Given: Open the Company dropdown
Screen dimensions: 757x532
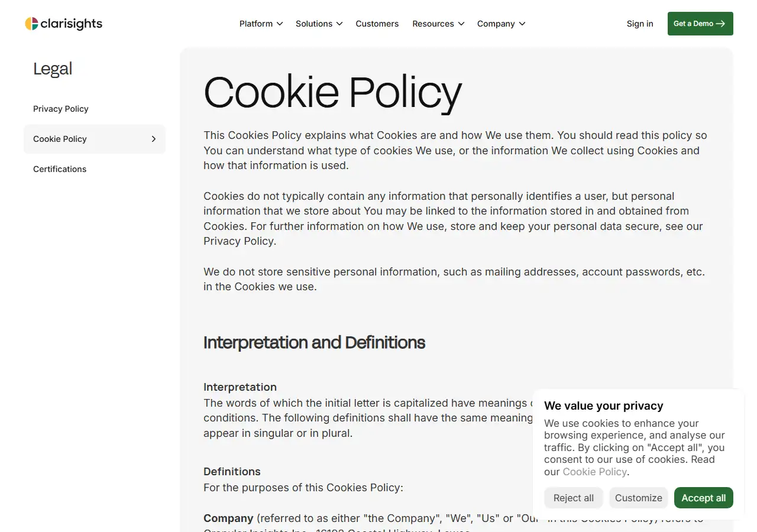Looking at the screenshot, I should coord(501,24).
